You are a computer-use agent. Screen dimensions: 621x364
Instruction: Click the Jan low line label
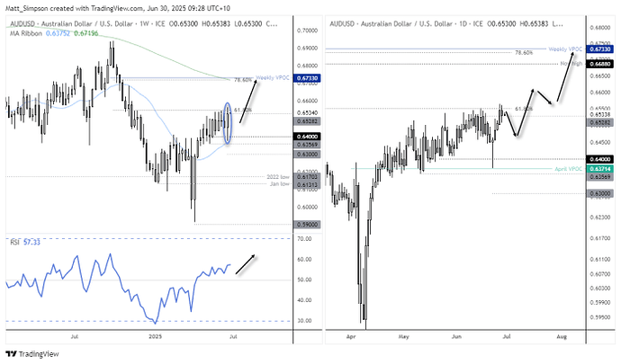[280, 184]
